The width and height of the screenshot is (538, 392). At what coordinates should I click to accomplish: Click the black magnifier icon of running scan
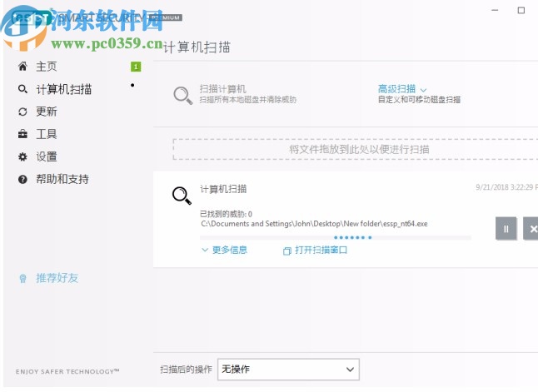pos(182,196)
